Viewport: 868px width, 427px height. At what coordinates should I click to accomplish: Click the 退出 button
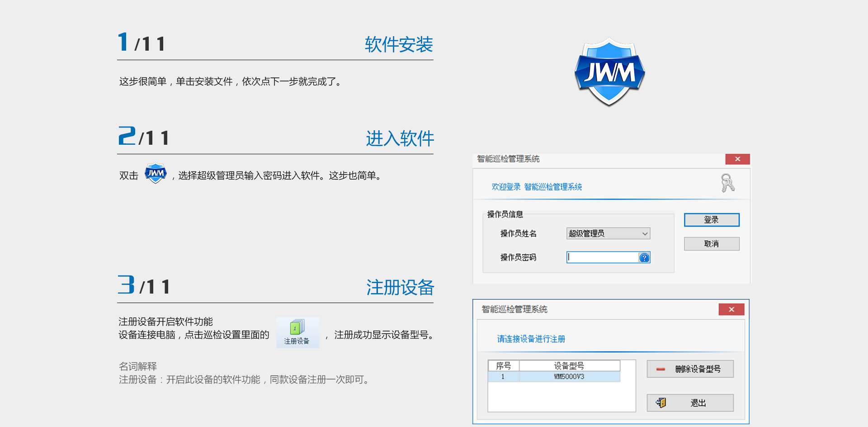click(x=690, y=403)
